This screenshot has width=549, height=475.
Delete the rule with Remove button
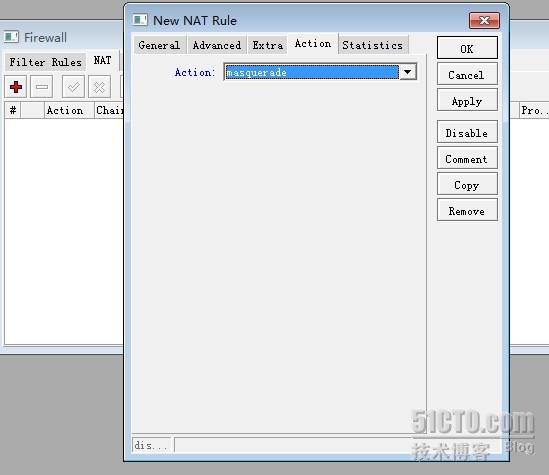(x=467, y=211)
